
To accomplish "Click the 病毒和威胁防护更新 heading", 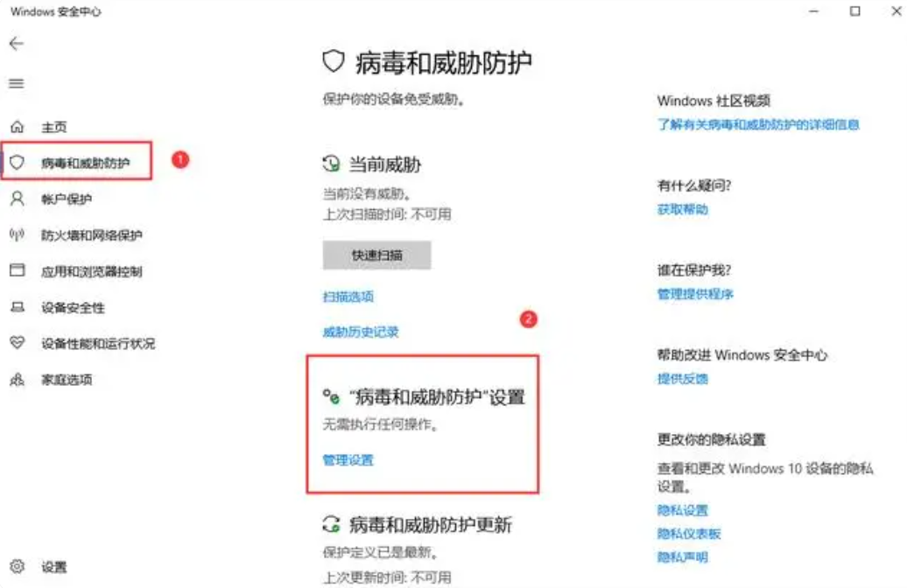I will [431, 525].
